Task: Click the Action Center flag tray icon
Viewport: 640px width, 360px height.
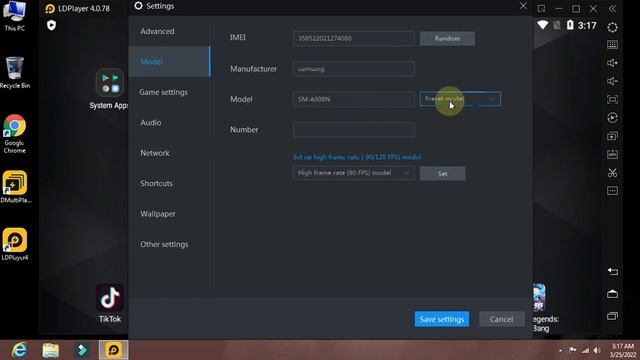Action: [573, 350]
